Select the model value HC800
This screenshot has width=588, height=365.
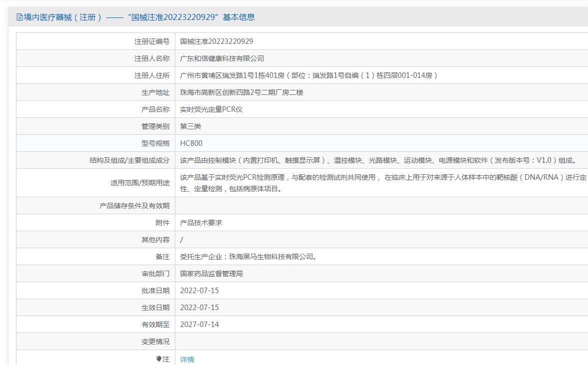click(191, 143)
